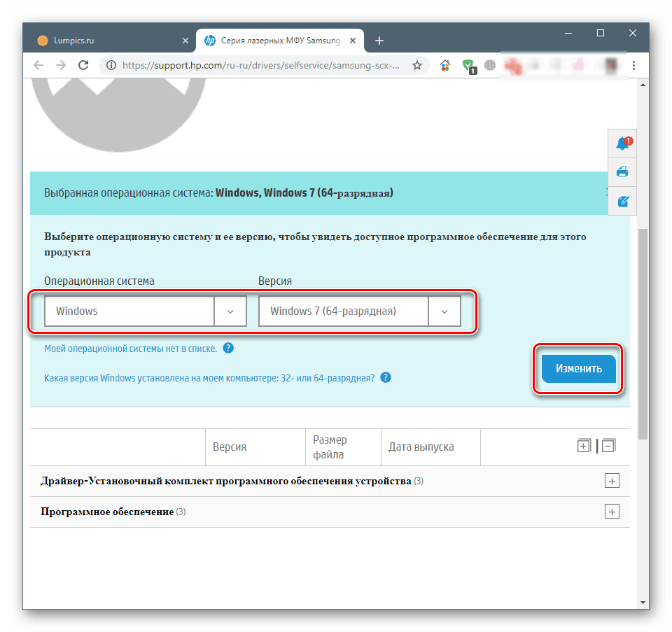Click the browser forward arrow
672x632 pixels.
[61, 65]
